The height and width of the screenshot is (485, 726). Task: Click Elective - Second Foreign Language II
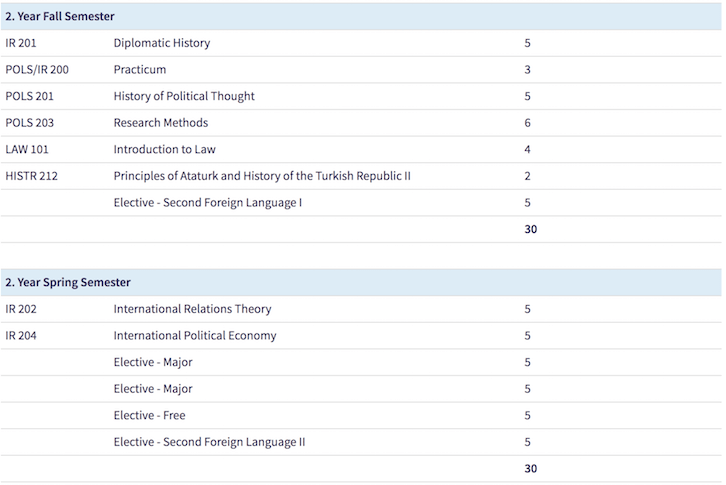pos(210,442)
